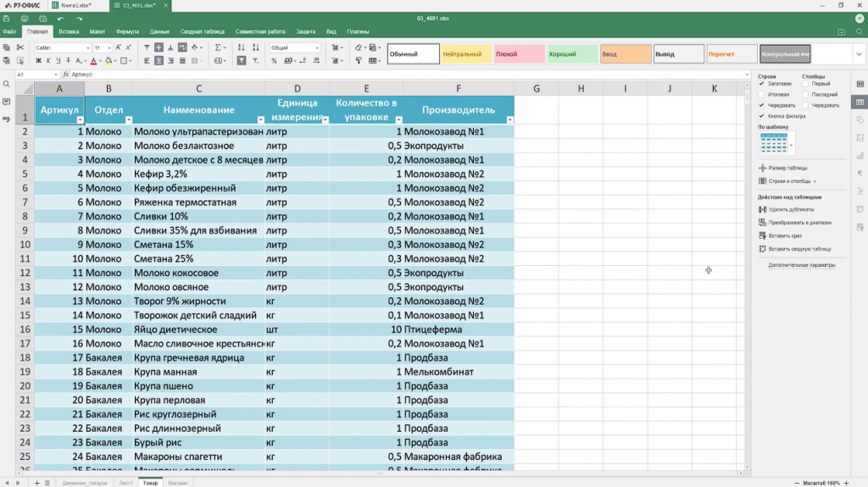
Task: Toggle bold Ж formatting
Action: pos(38,61)
